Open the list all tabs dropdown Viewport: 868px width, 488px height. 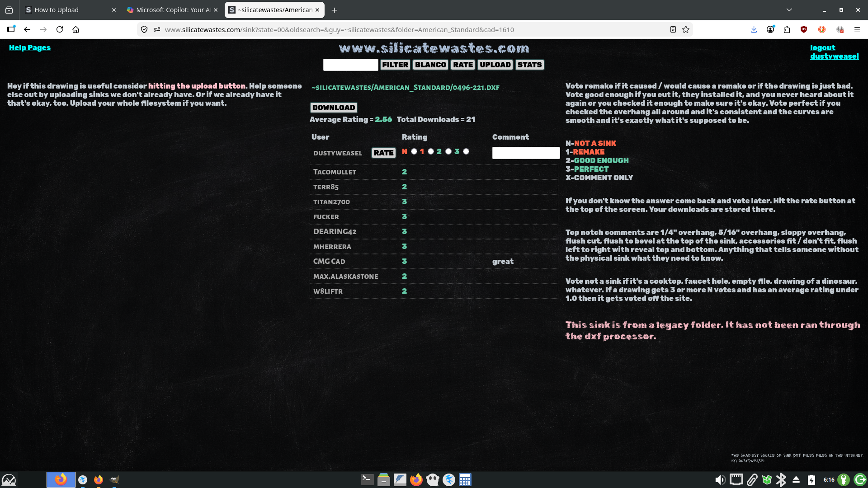[789, 10]
